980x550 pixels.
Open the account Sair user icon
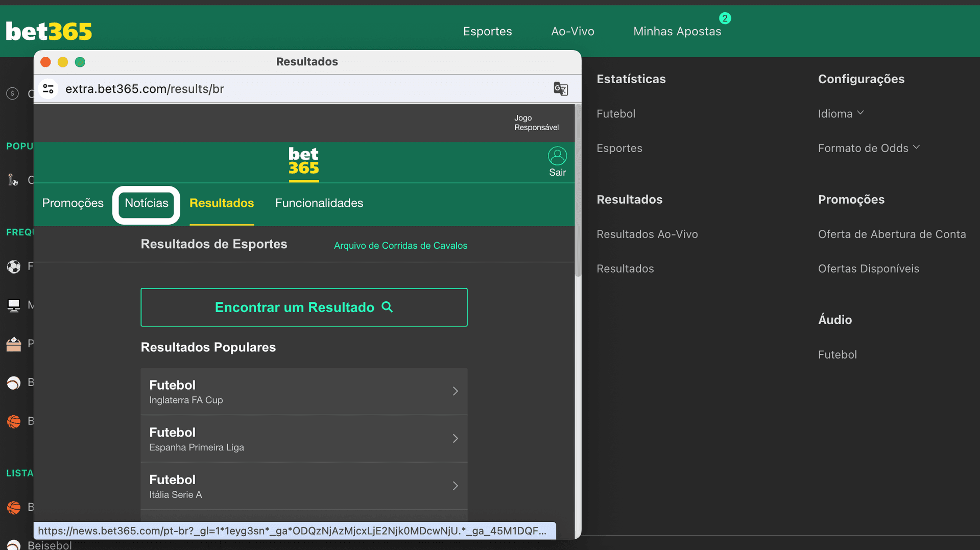point(557,156)
